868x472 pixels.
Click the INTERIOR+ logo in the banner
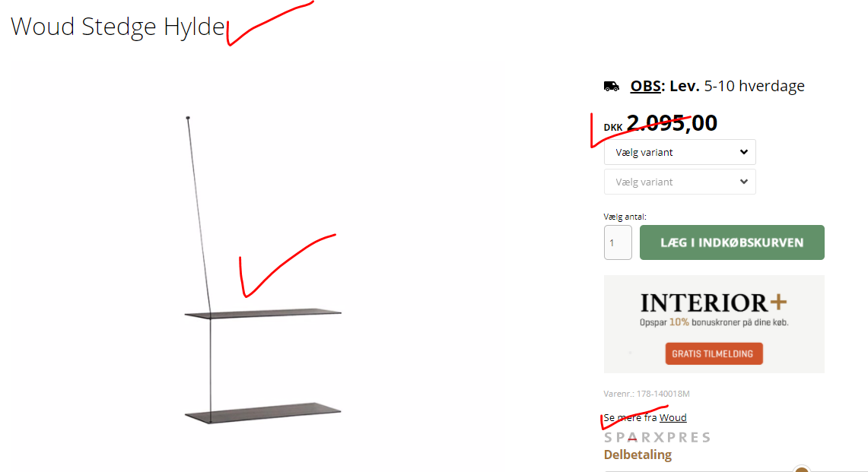(714, 302)
